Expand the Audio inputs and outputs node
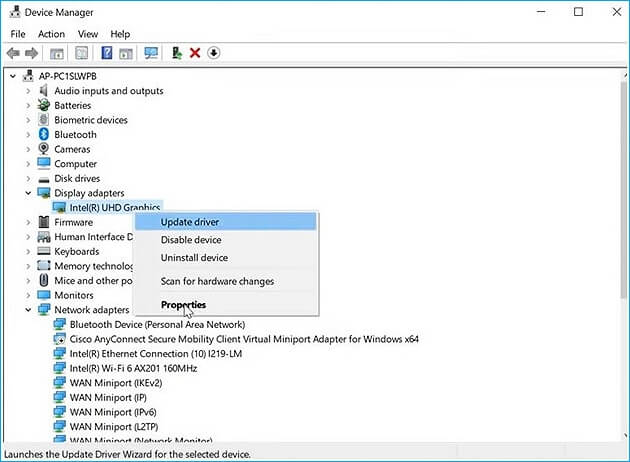The height and width of the screenshot is (462, 630). point(28,91)
